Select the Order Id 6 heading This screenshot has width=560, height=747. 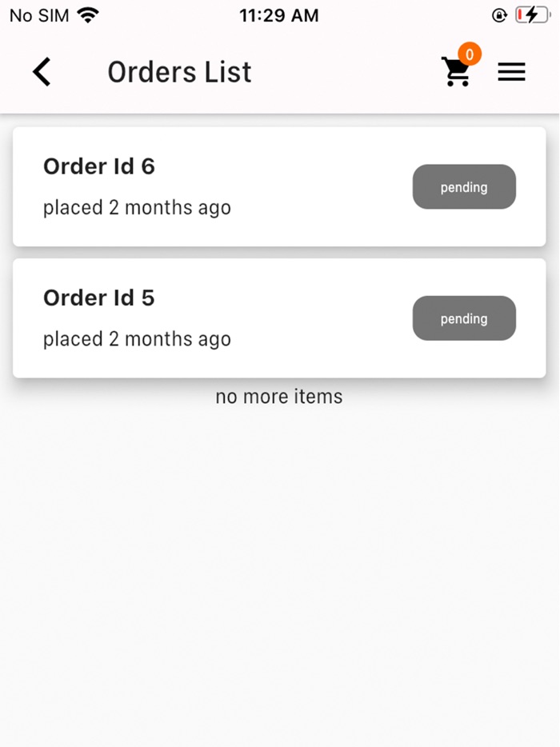98,166
